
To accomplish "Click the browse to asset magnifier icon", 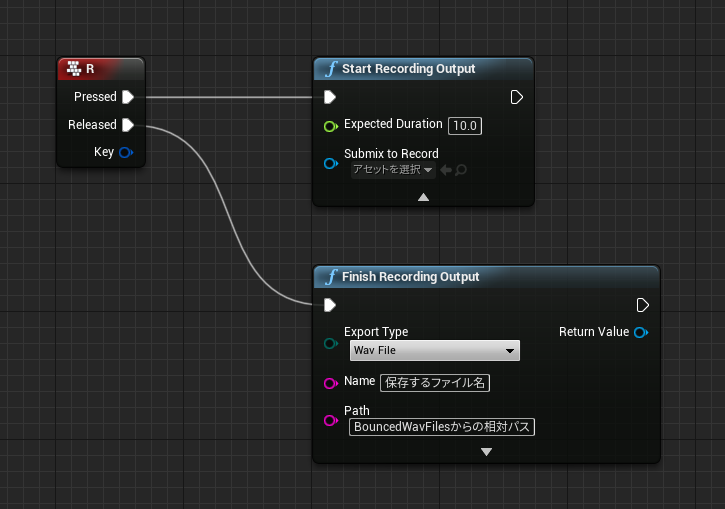I will pos(461,170).
